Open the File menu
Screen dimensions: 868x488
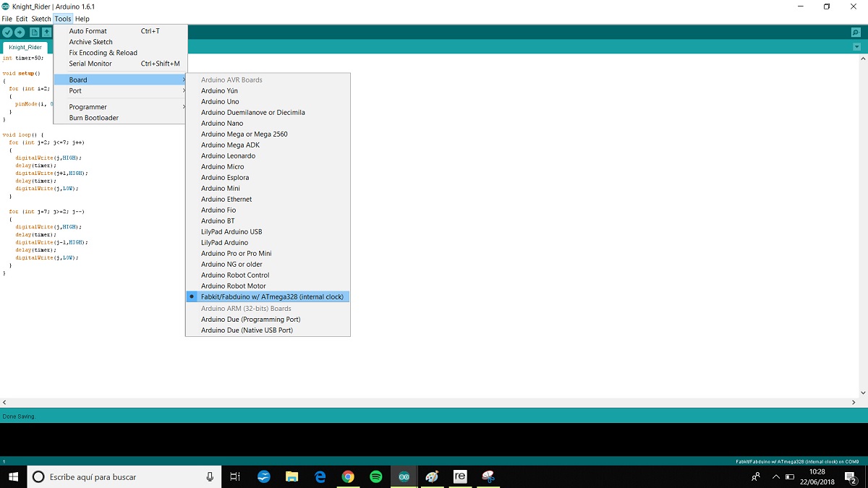7,19
